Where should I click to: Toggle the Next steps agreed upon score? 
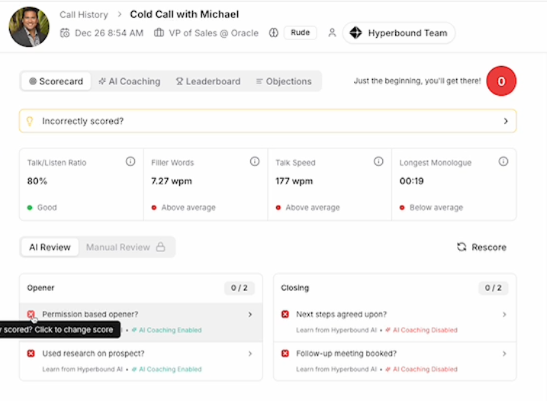click(285, 314)
